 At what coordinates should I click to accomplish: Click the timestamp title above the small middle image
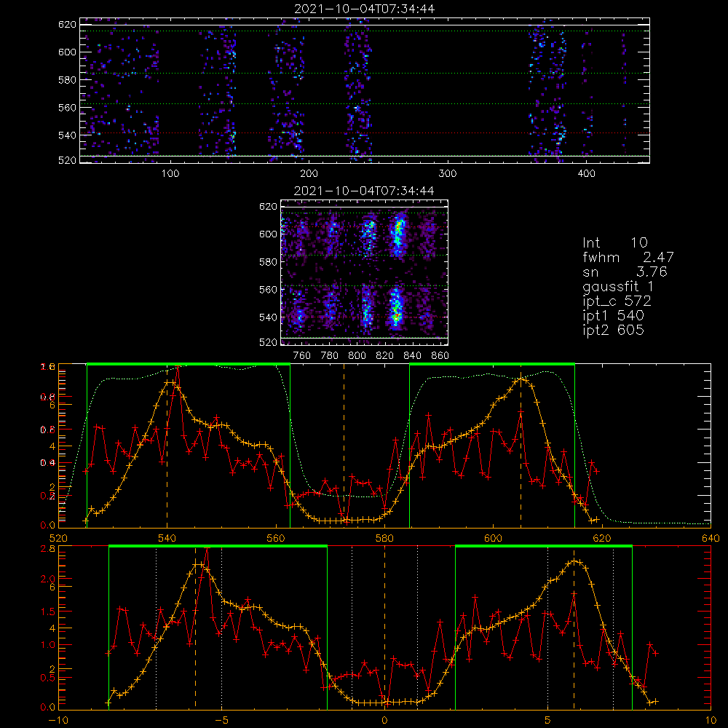tap(365, 191)
